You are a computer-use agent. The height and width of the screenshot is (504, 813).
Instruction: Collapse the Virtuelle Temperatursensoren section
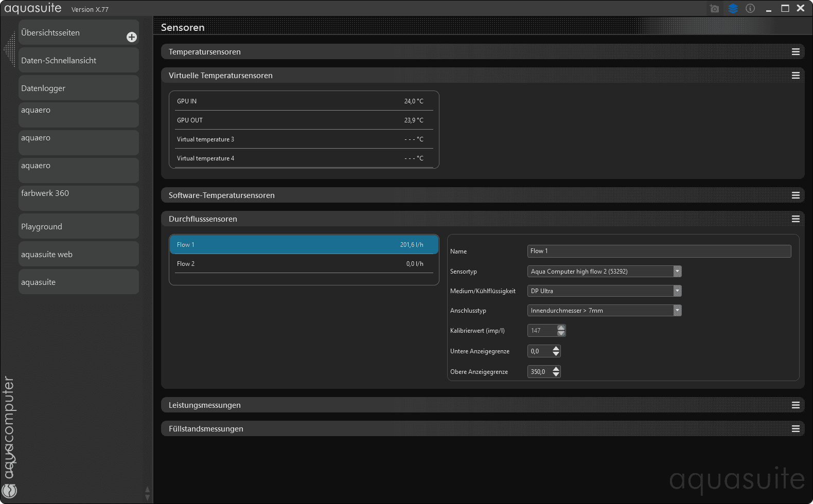point(483,76)
